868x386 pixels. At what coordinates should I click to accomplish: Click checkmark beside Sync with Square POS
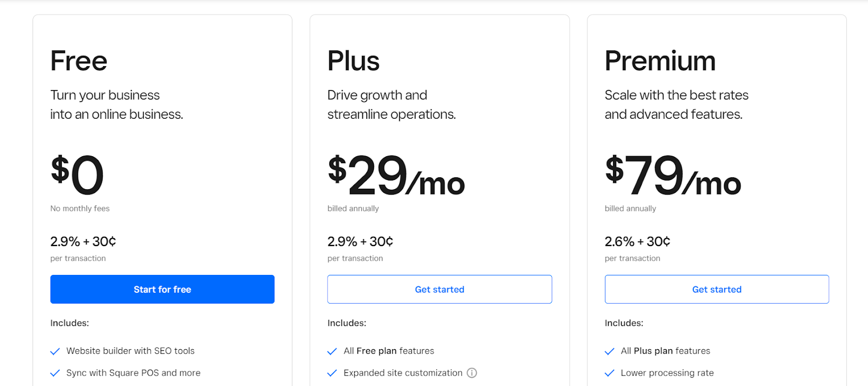click(x=55, y=373)
